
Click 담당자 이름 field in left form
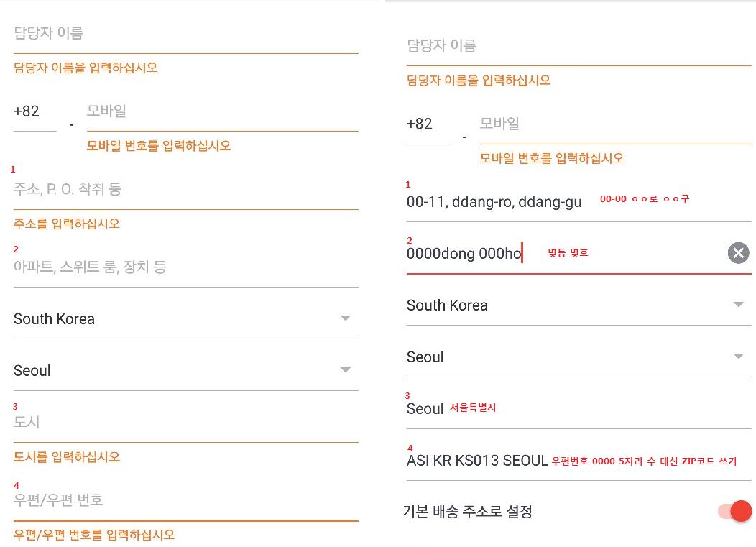coord(185,33)
